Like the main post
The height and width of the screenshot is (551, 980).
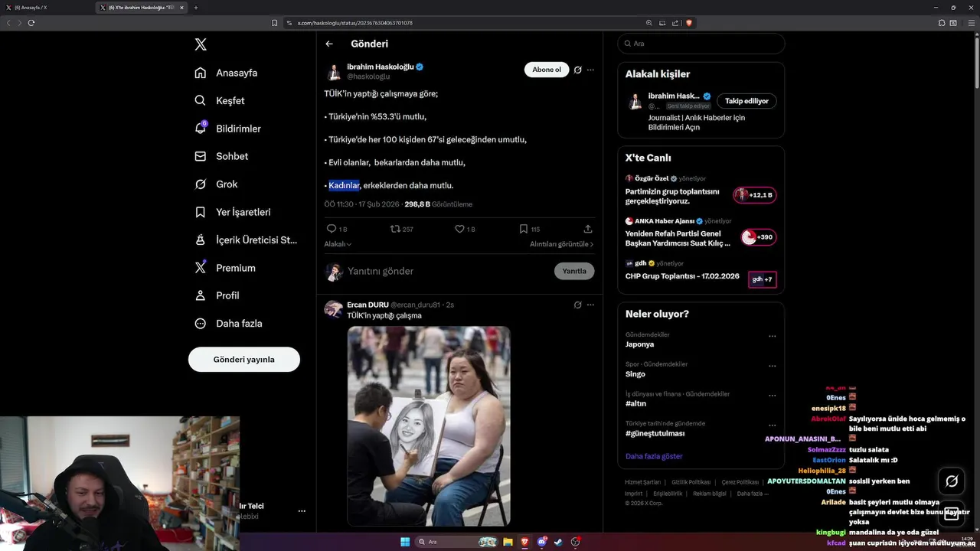tap(460, 229)
